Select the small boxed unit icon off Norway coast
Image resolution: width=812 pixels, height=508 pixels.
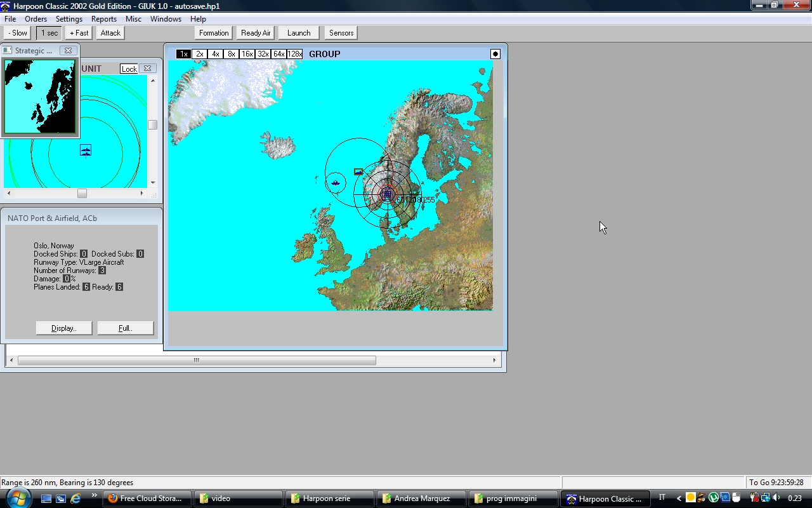(x=358, y=171)
